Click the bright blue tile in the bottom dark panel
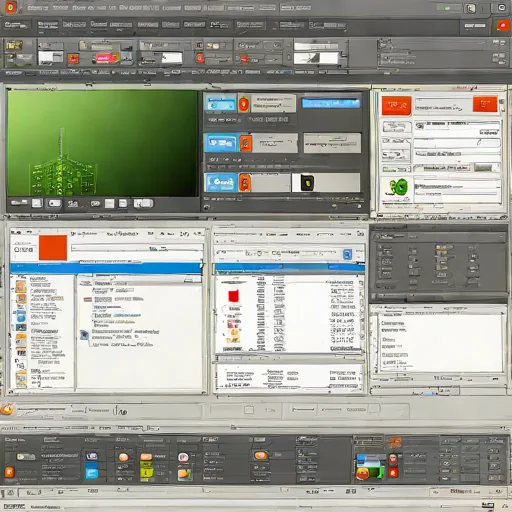The height and width of the screenshot is (512, 512). click(x=92, y=471)
